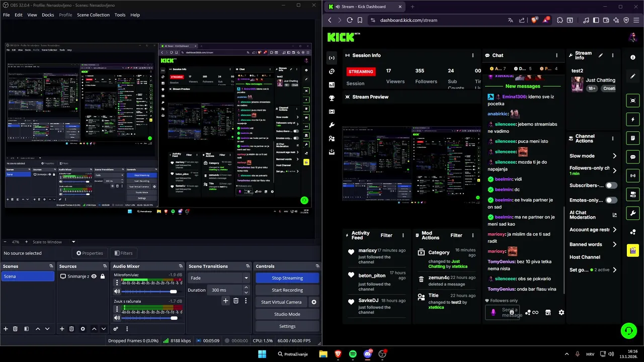
Task: Click Stop Streaming button in OBS
Action: pos(287,278)
